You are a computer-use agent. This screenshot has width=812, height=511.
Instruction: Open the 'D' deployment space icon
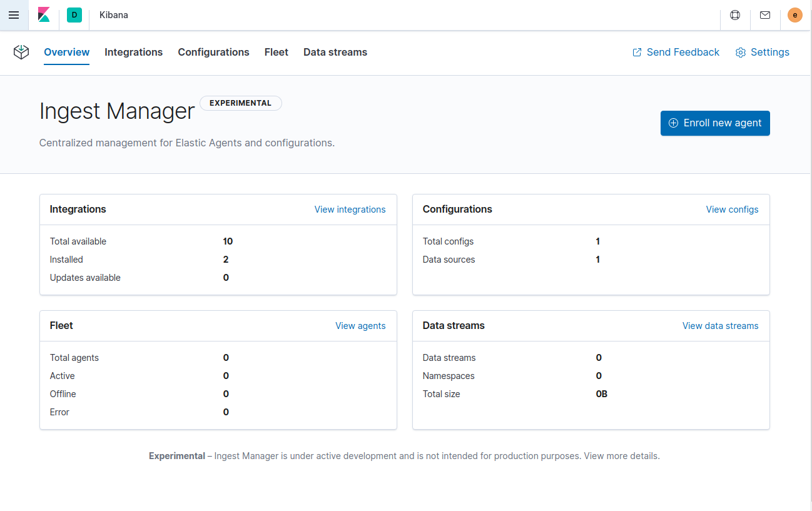(74, 14)
